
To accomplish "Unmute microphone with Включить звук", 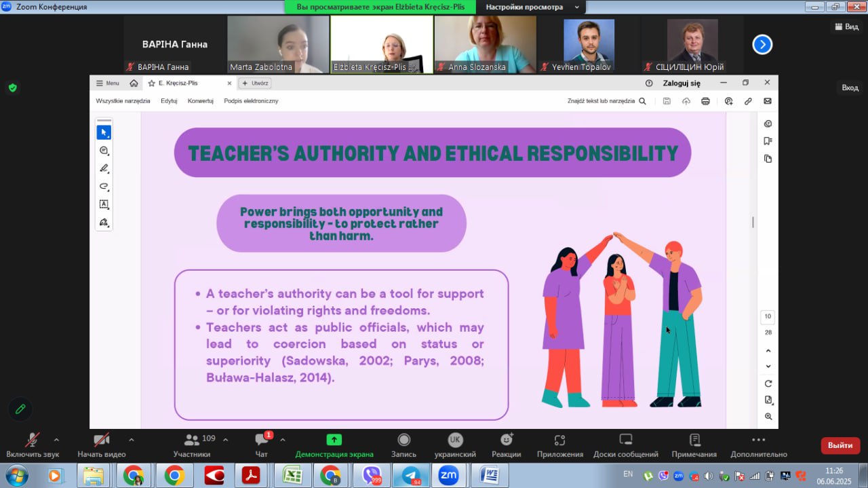I will point(32,440).
